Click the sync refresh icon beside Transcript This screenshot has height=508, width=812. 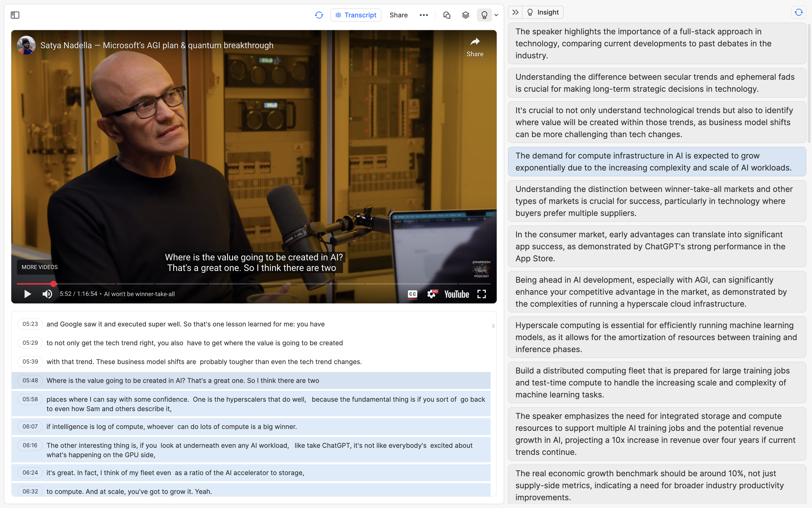pos(319,15)
